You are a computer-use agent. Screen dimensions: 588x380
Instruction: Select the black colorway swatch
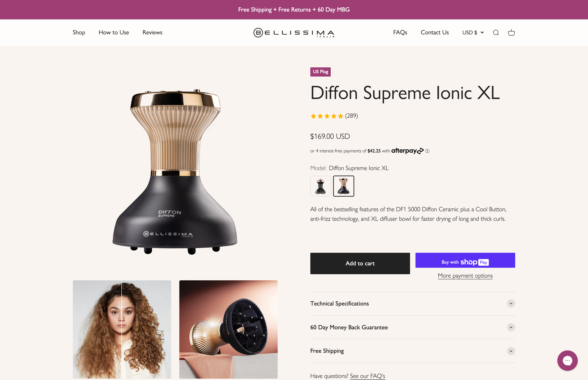(320, 186)
